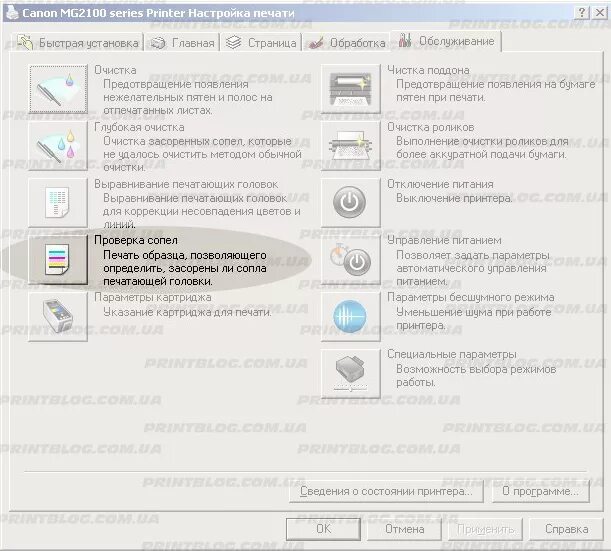Click Указание картриджа для печати description
Screen dimensions: 611x551
point(187,312)
